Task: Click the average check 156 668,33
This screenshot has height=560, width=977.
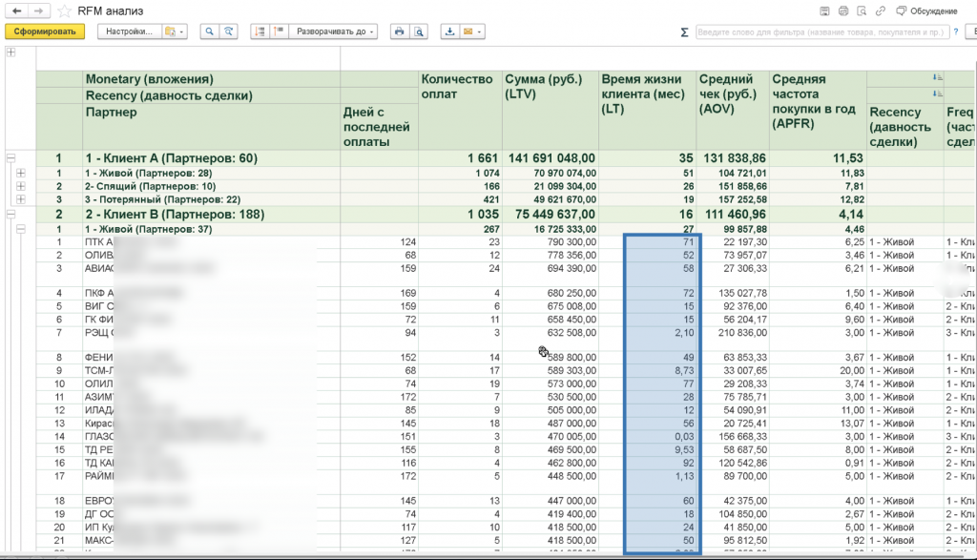Action: pos(742,437)
